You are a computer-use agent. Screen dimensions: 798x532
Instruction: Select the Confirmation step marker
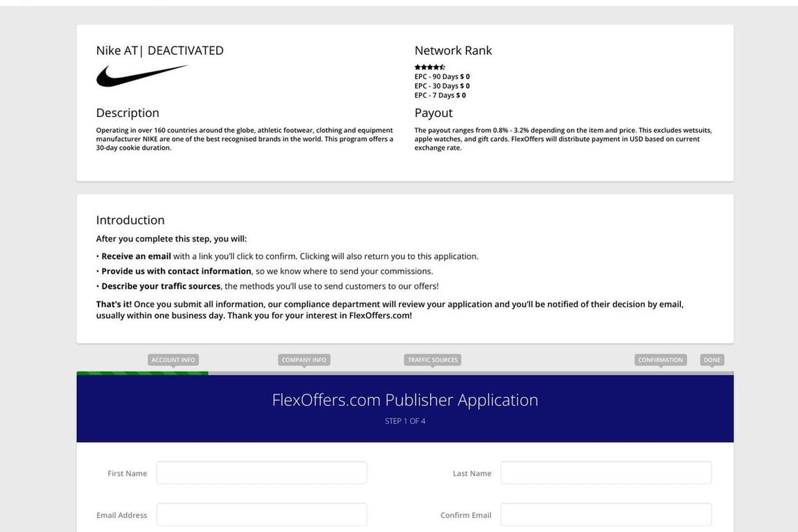(x=660, y=360)
